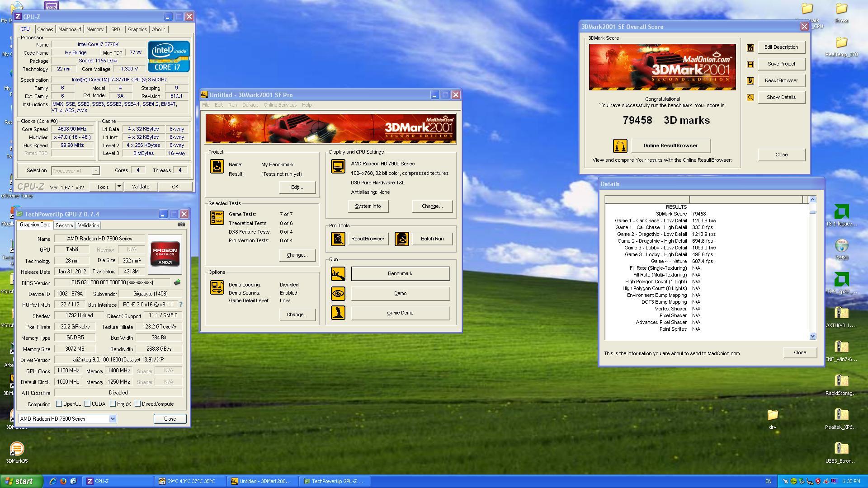Select the temperature monitor taskbar button
Screen dimensions: 868x488
click(x=191, y=481)
